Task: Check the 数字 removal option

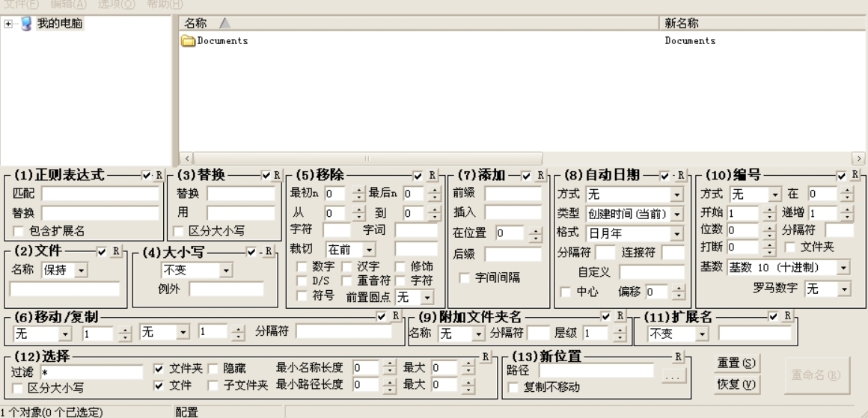Action: pos(302,267)
